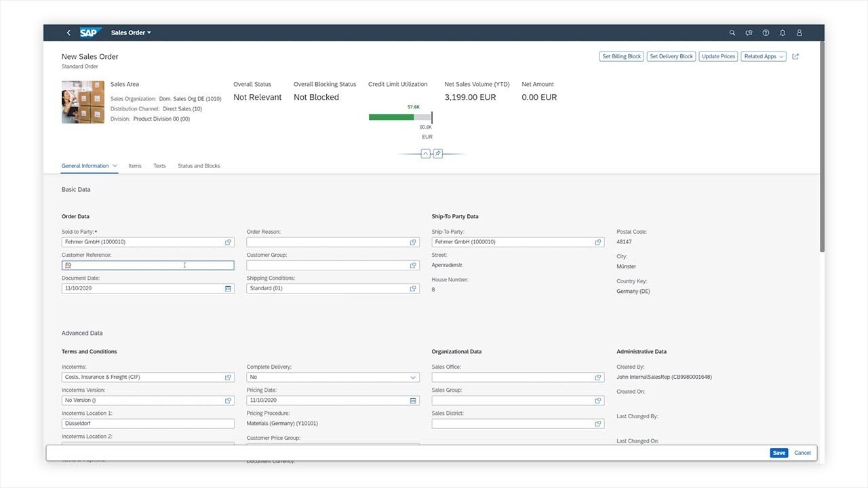The height and width of the screenshot is (488, 868).
Task: Click the Save button
Action: tap(778, 452)
